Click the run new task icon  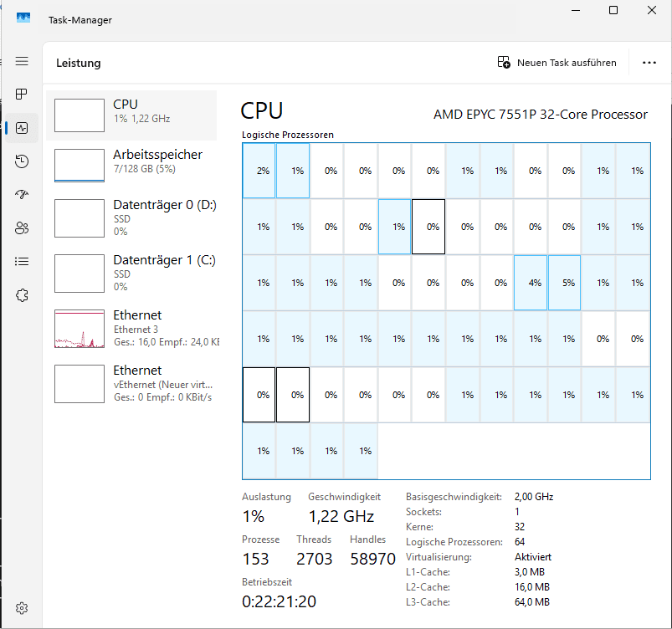click(x=504, y=63)
